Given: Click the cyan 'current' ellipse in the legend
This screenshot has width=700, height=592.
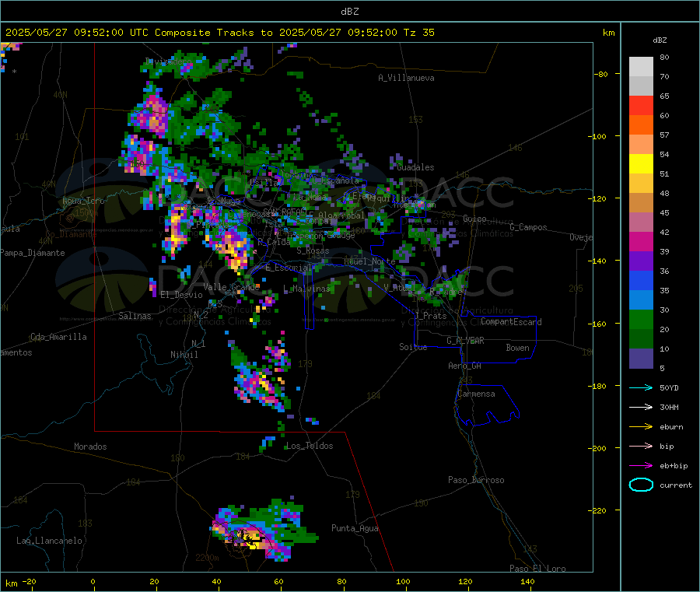Looking at the screenshot, I should click(x=641, y=485).
